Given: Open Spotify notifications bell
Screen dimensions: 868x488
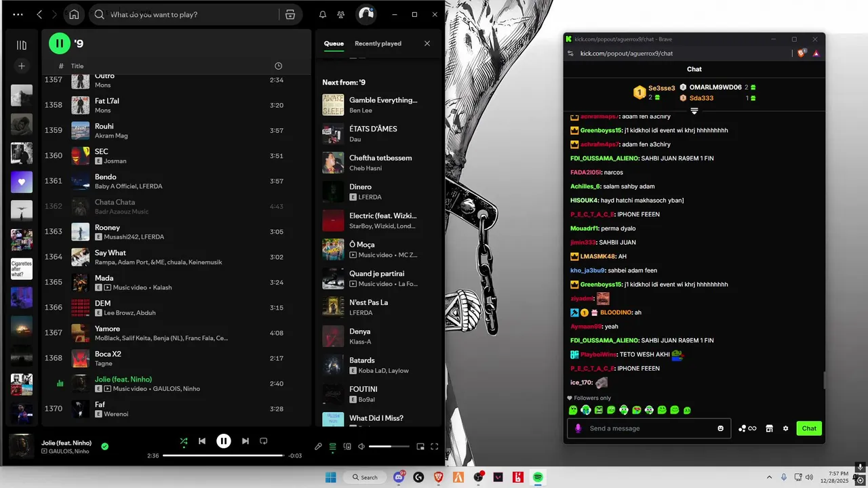Looking at the screenshot, I should [x=323, y=14].
